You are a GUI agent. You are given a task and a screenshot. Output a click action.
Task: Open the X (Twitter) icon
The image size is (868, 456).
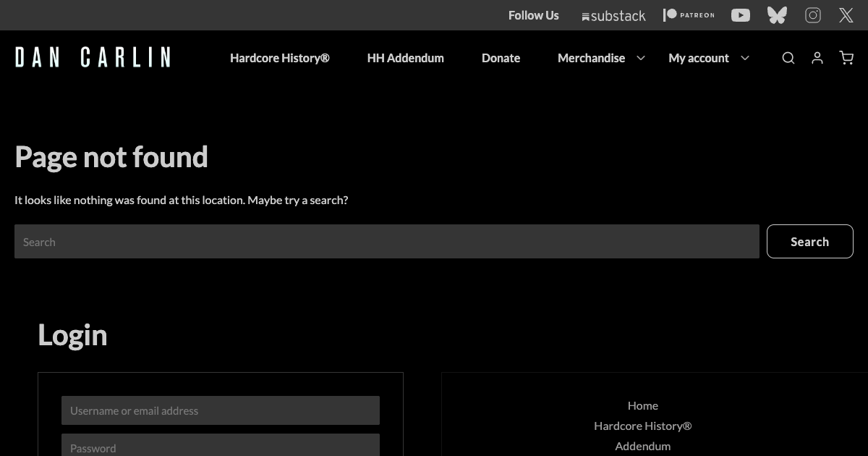coord(846,15)
